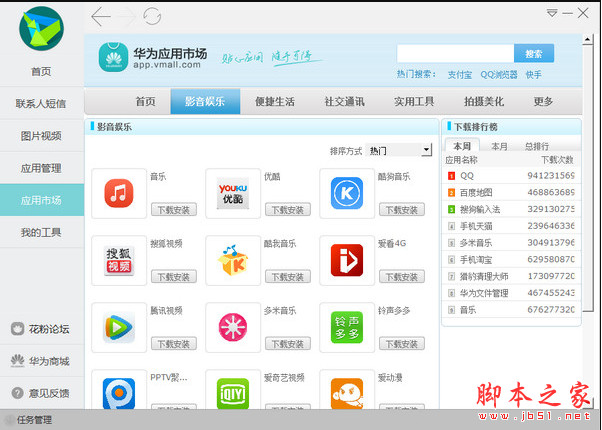The height and width of the screenshot is (430, 602).
Task: Click hot search link 快手
Action: click(534, 75)
